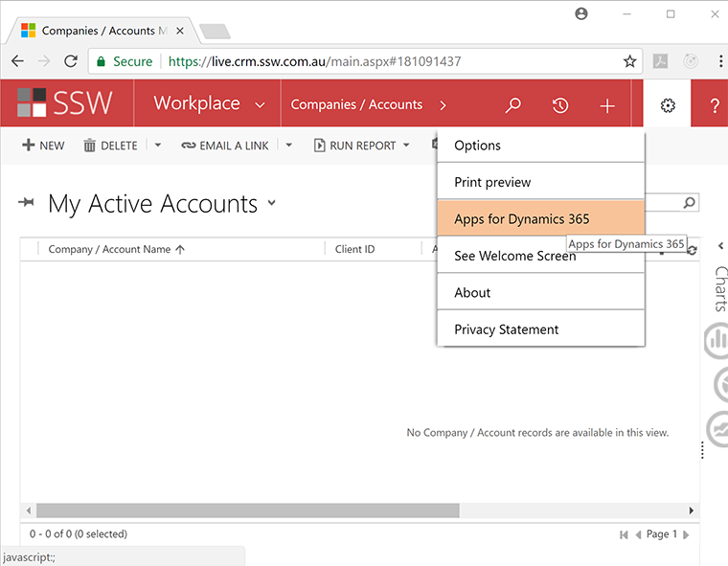Click the Email a Link button
Image resolution: width=728 pixels, height=566 pixels.
pyautogui.click(x=225, y=146)
